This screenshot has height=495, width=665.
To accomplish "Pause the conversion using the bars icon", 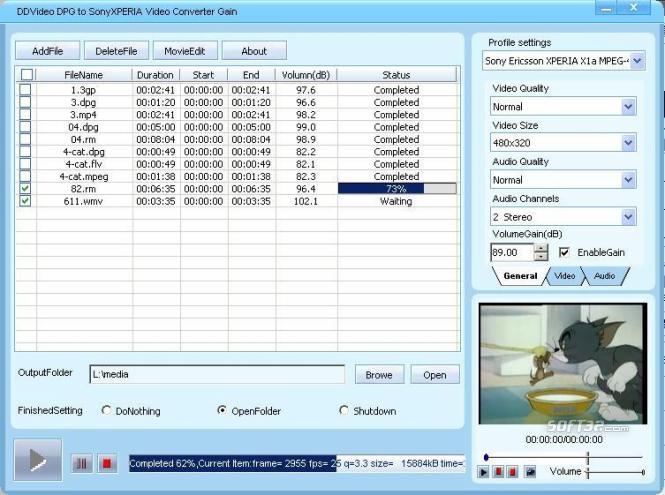I will (82, 463).
